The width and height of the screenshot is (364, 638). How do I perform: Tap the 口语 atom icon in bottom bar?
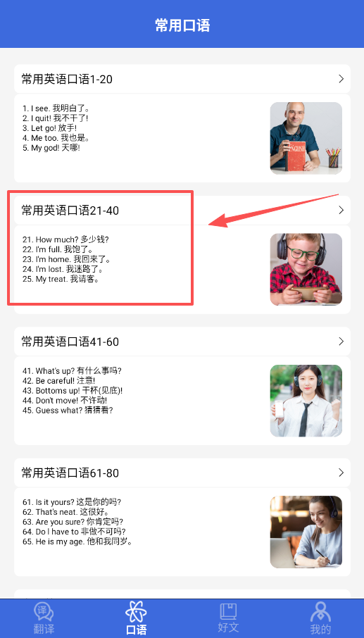tap(136, 611)
